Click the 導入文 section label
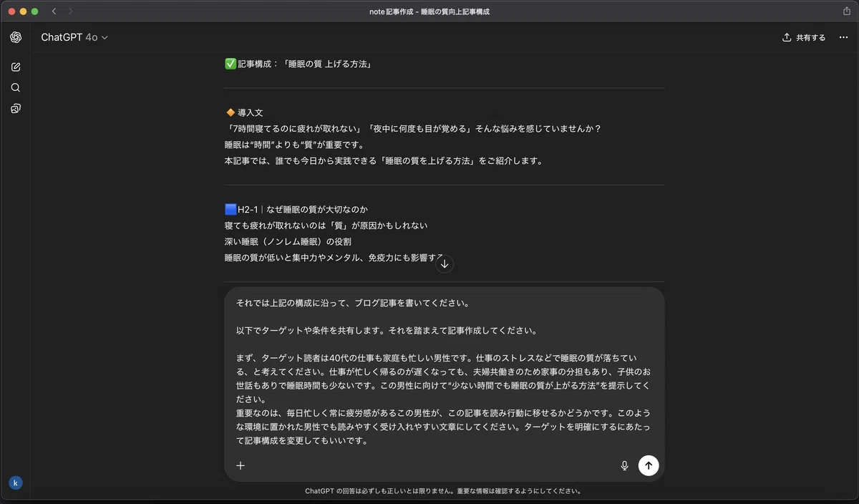Image resolution: width=859 pixels, height=504 pixels. tap(251, 112)
